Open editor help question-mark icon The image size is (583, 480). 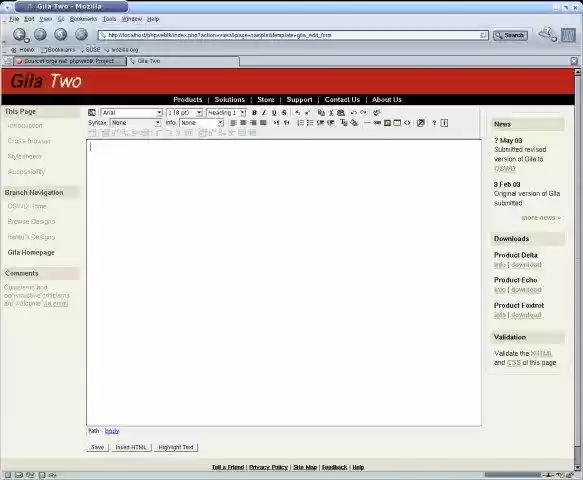tap(434, 123)
